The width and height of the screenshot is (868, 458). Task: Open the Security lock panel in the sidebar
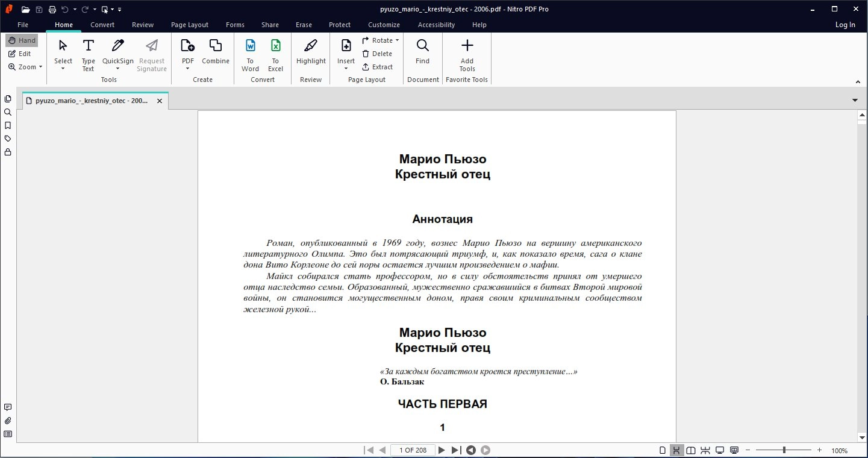(x=8, y=152)
